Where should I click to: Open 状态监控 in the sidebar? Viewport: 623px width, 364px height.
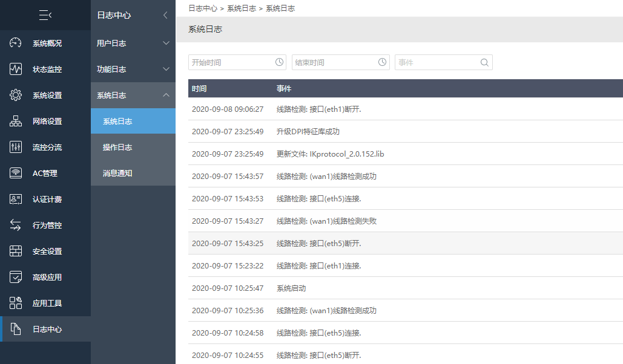coord(45,69)
